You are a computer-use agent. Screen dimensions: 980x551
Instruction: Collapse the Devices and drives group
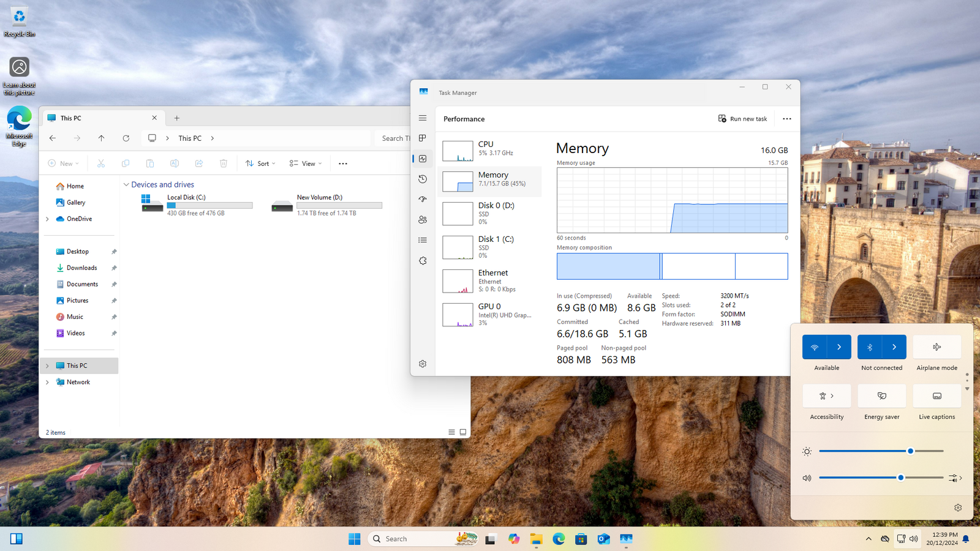(x=126, y=184)
